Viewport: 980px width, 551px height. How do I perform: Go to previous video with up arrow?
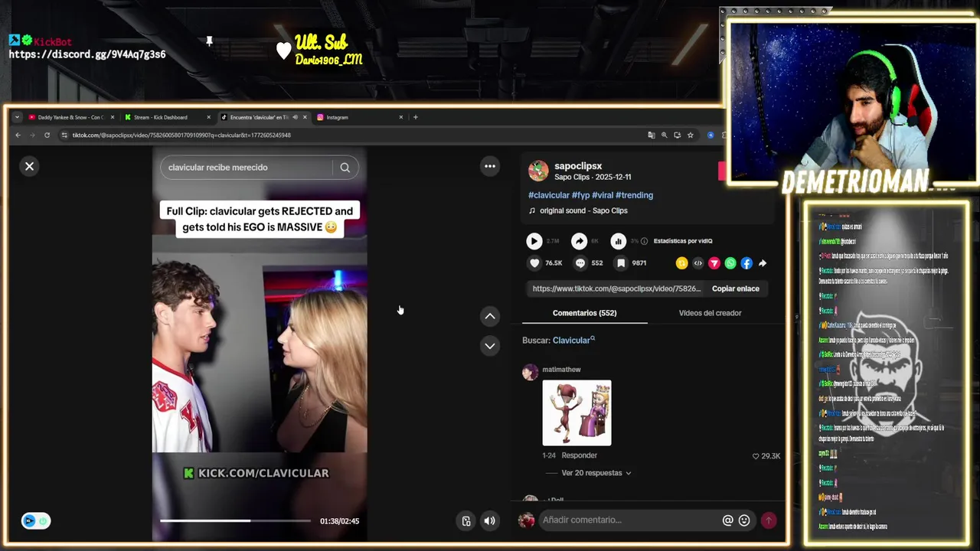[490, 316]
